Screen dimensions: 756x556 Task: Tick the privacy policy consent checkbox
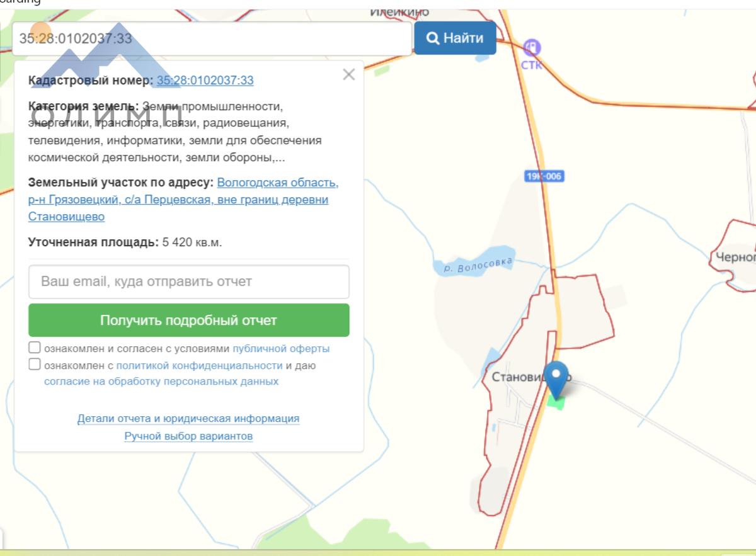coord(35,365)
